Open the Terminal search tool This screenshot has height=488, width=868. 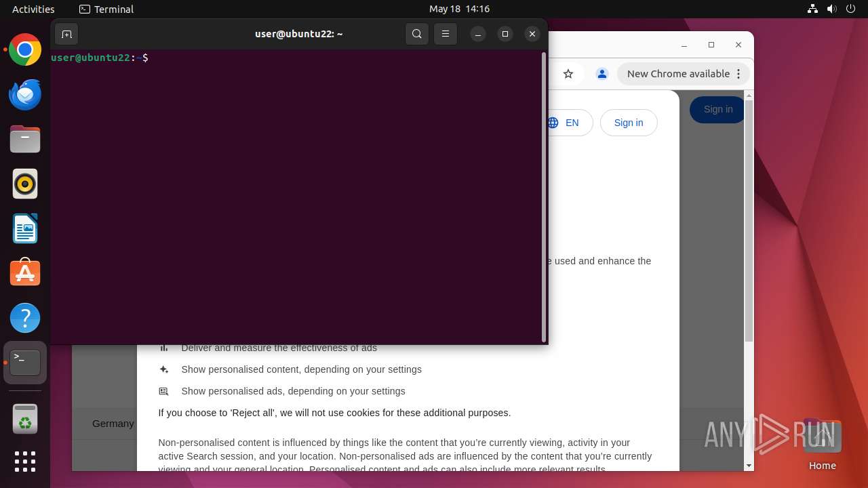[x=417, y=34]
